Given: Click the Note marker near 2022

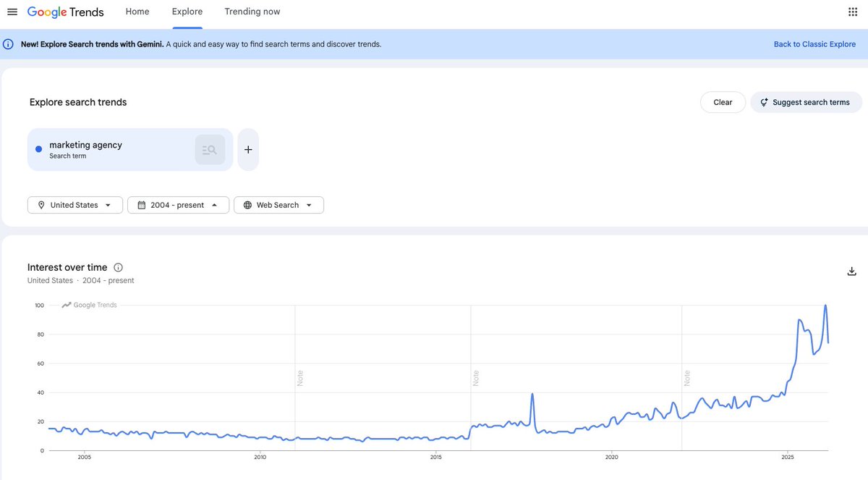Looking at the screenshot, I should pyautogui.click(x=686, y=378).
